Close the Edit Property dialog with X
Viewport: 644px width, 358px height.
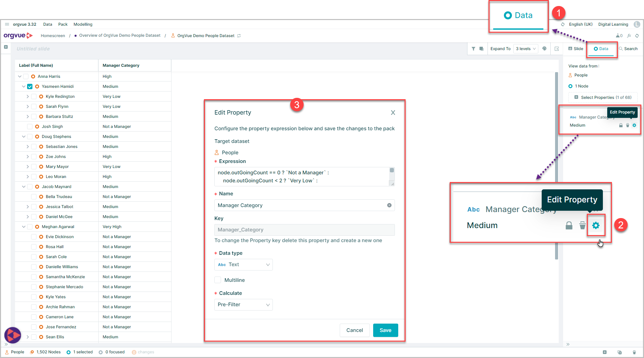(x=393, y=113)
